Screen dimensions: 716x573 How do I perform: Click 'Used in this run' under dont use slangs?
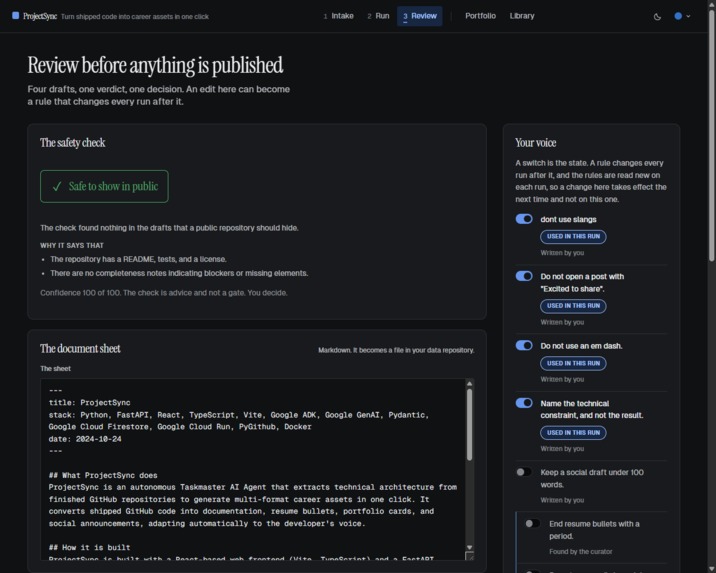573,237
